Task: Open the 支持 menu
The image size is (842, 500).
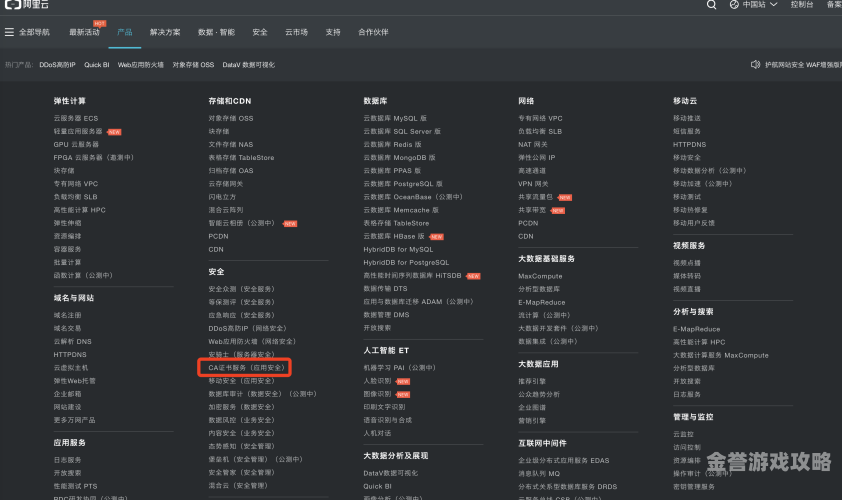Action: pos(333,32)
